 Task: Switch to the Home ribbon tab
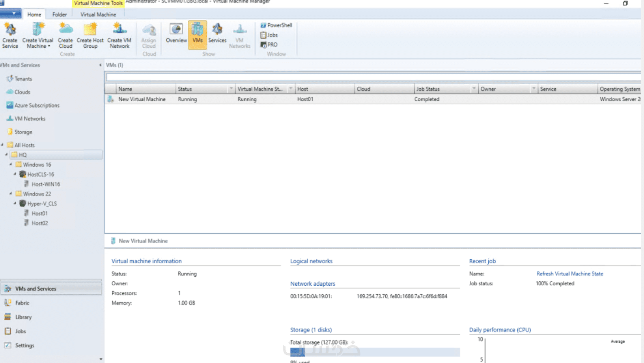coord(34,15)
